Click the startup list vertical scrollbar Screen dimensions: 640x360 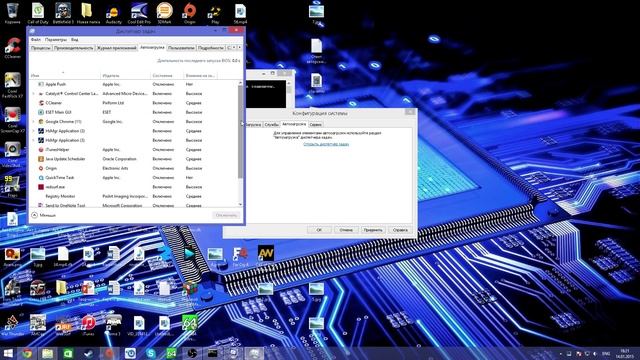(240, 131)
